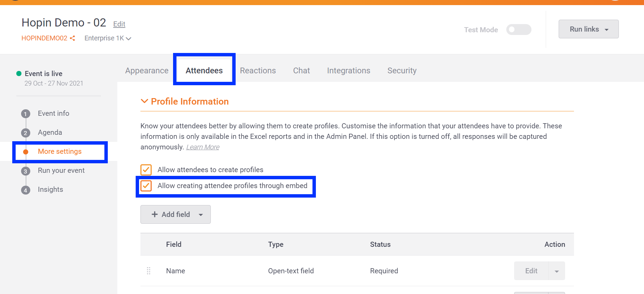Viewport: 644px width, 294px height.
Task: Switch to the Security tab
Action: click(x=402, y=71)
